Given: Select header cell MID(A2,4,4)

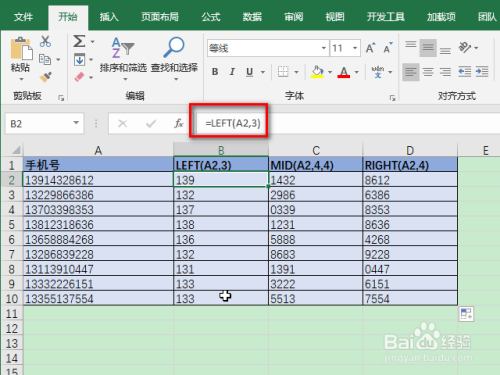Looking at the screenshot, I should [x=316, y=165].
